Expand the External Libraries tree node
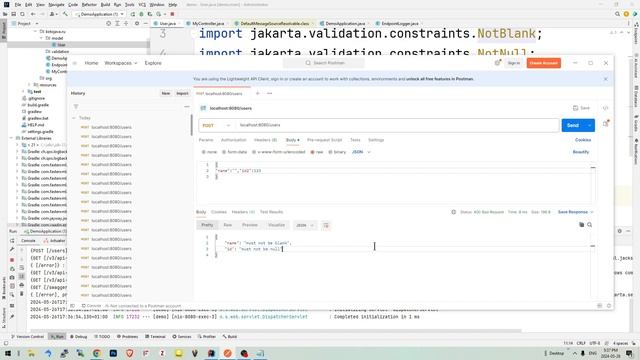The width and height of the screenshot is (640, 360). click(11, 138)
